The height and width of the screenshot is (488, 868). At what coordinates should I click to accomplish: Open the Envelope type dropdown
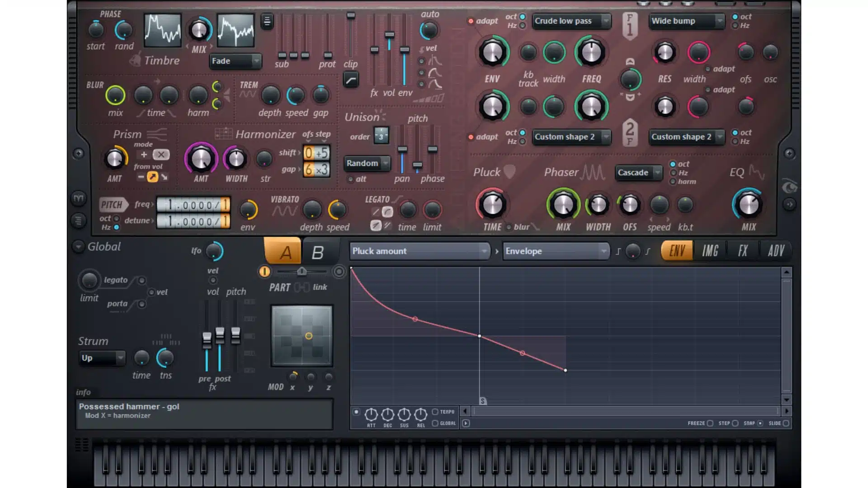[556, 251]
